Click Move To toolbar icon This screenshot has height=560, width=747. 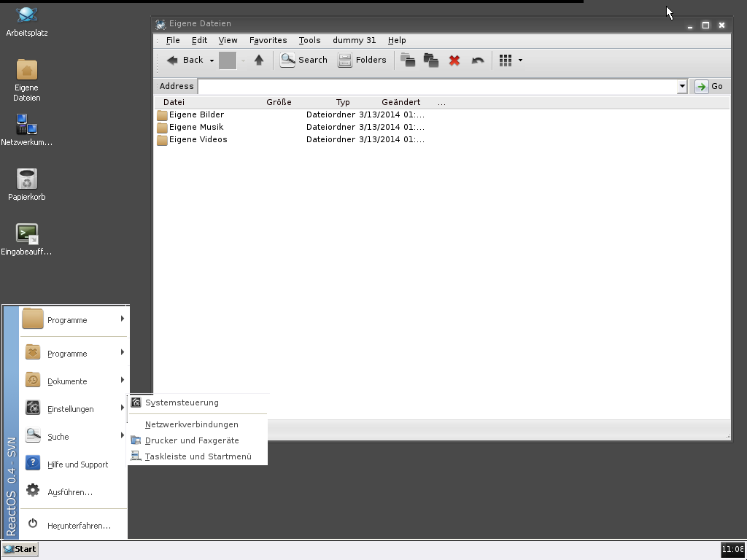click(x=408, y=60)
